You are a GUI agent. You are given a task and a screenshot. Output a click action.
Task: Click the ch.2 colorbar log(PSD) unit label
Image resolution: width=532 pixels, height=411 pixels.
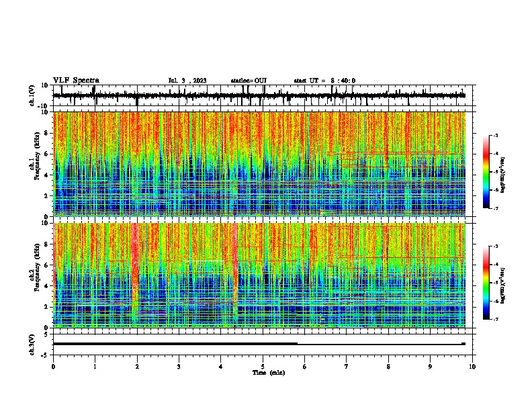coord(503,285)
